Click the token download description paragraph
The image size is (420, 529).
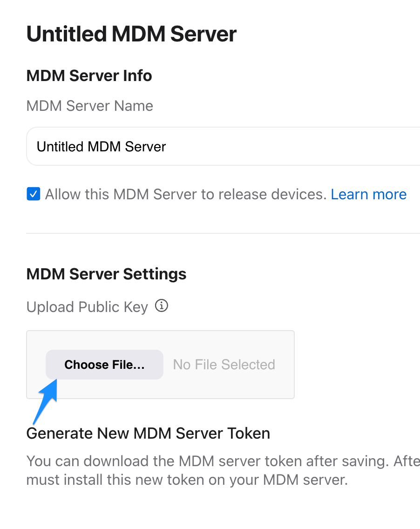click(x=223, y=470)
